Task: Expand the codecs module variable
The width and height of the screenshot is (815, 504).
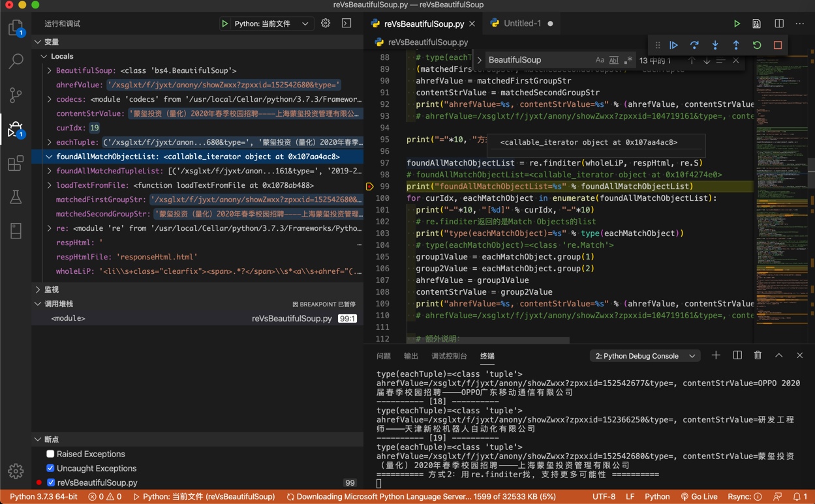Action: [x=50, y=99]
